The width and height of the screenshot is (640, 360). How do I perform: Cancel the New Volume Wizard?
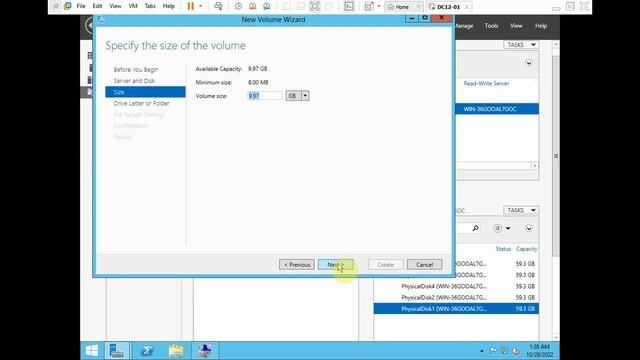tap(424, 264)
